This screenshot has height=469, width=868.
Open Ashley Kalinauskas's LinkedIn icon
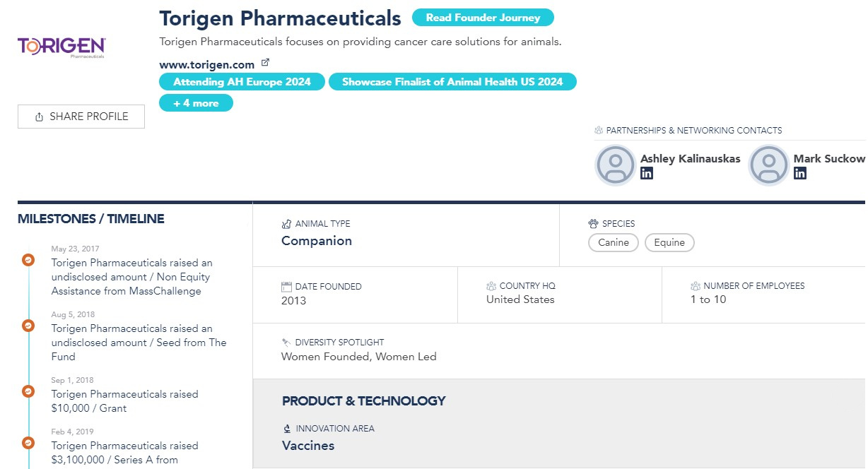tap(646, 173)
